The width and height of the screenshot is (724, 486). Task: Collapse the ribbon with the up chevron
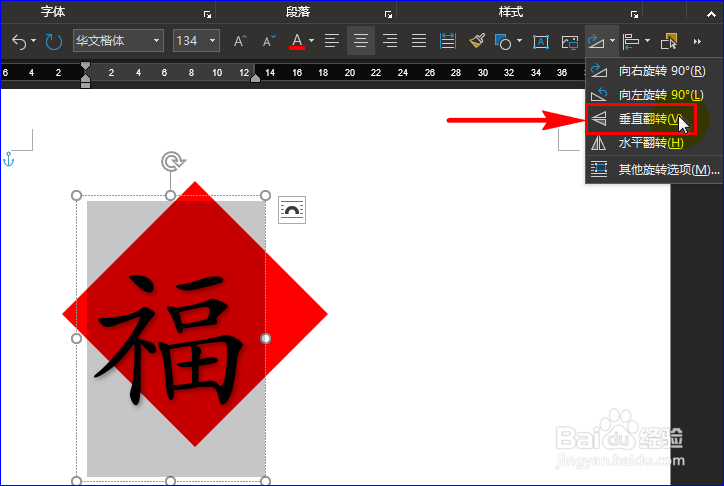712,14
